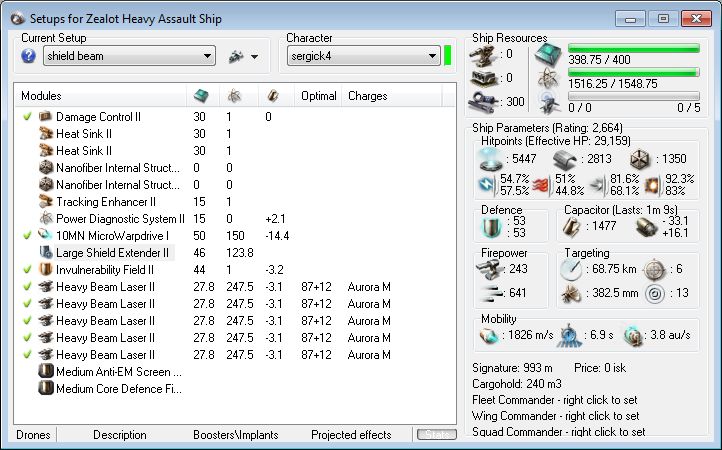Click the powergrid usage bar above 1516.25 / 1548.75
This screenshot has height=450, width=722.
[634, 72]
